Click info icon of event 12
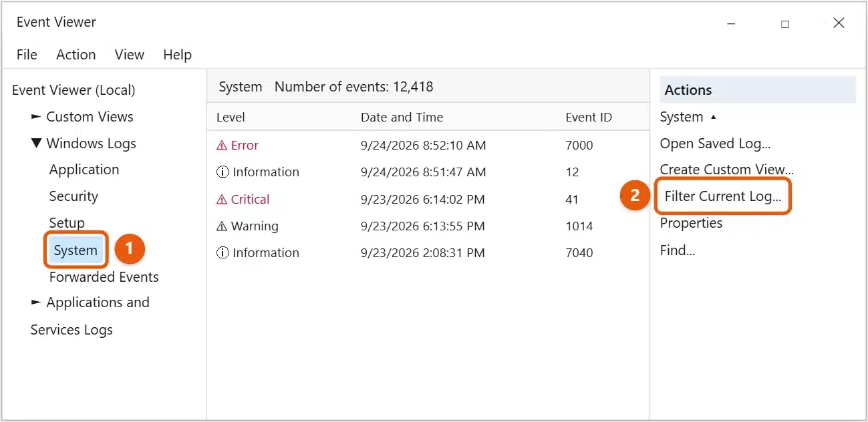The width and height of the screenshot is (868, 422). [x=223, y=172]
